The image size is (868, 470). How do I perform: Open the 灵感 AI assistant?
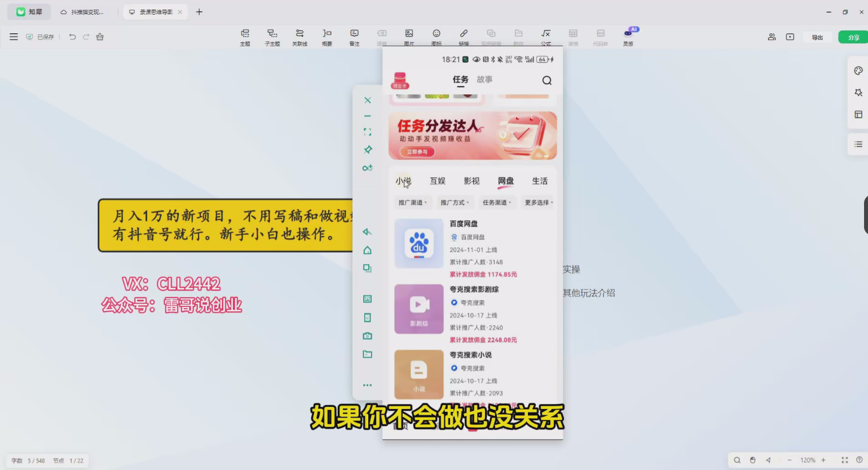tap(628, 37)
